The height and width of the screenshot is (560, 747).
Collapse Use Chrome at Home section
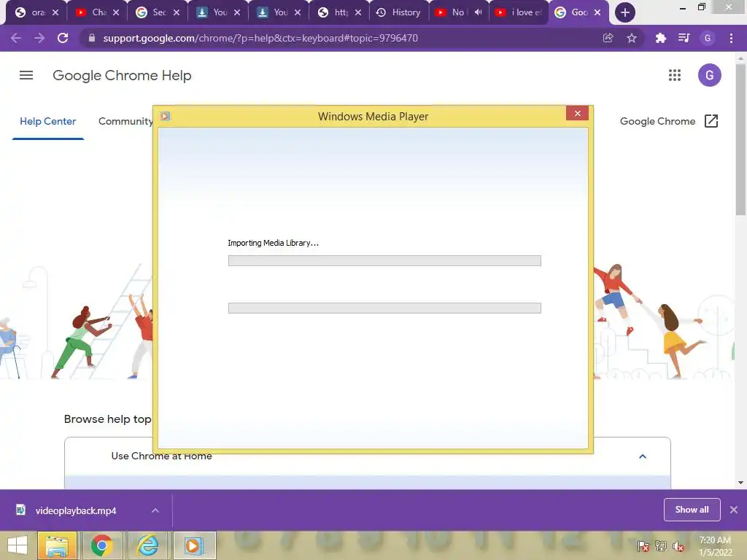(x=642, y=456)
